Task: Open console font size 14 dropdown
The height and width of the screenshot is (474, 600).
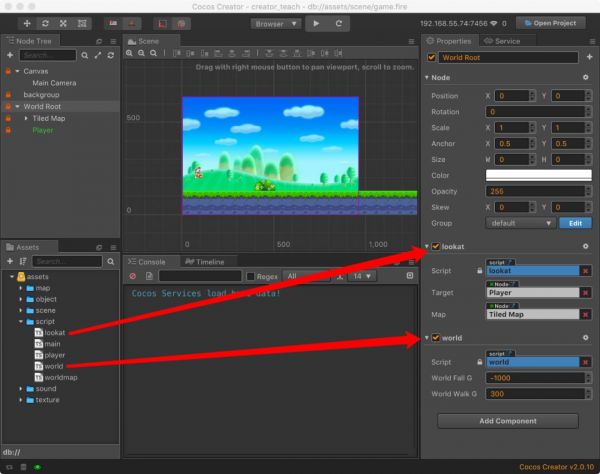Action: coord(362,276)
